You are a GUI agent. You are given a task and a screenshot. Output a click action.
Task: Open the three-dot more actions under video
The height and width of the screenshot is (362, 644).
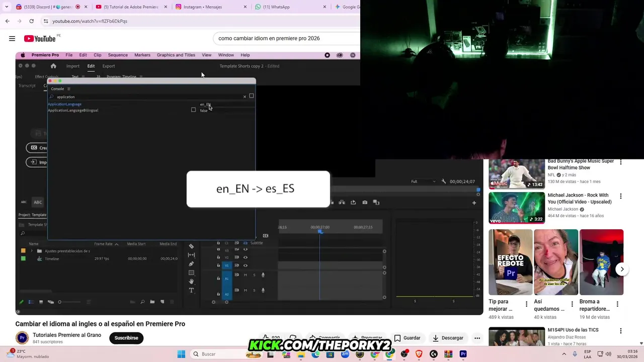[477, 338]
